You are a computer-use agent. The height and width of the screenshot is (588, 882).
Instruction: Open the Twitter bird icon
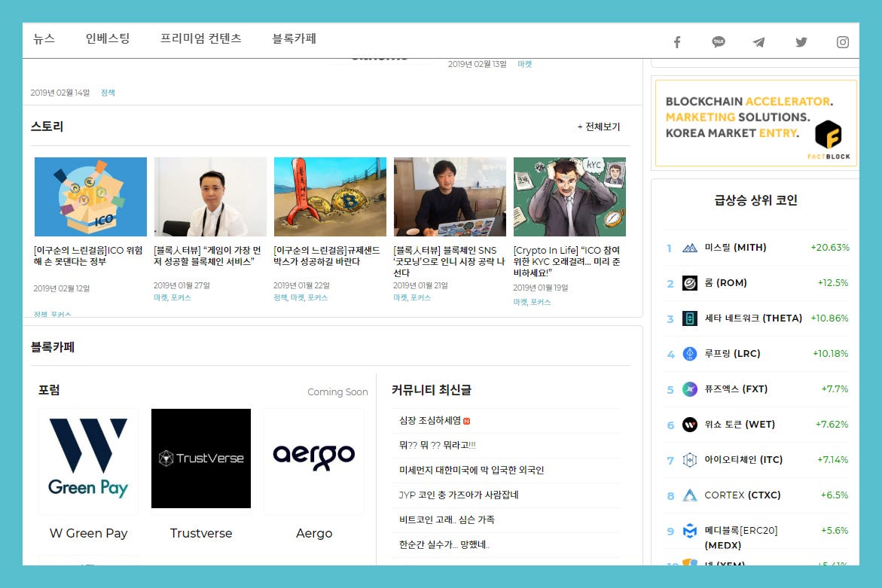pyautogui.click(x=801, y=42)
